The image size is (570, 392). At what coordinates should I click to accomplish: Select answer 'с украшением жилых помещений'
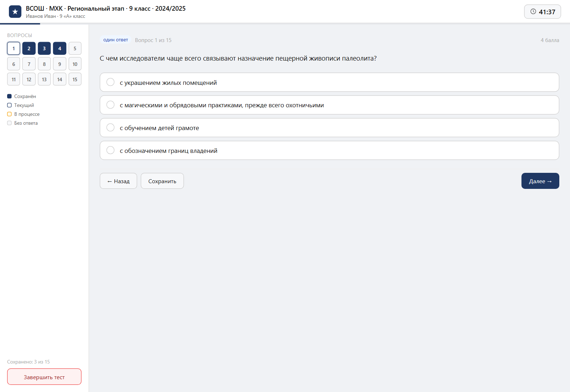click(x=329, y=82)
